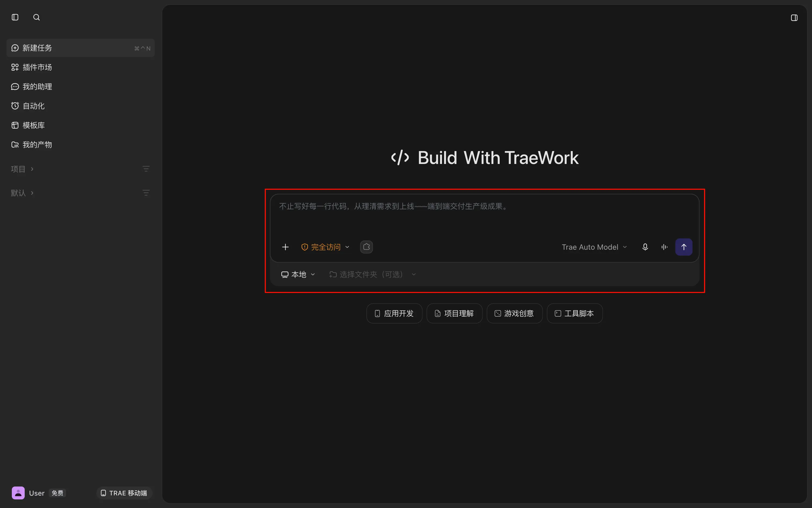812x508 pixels.
Task: Expand the 默认 section
Action: [x=22, y=193]
